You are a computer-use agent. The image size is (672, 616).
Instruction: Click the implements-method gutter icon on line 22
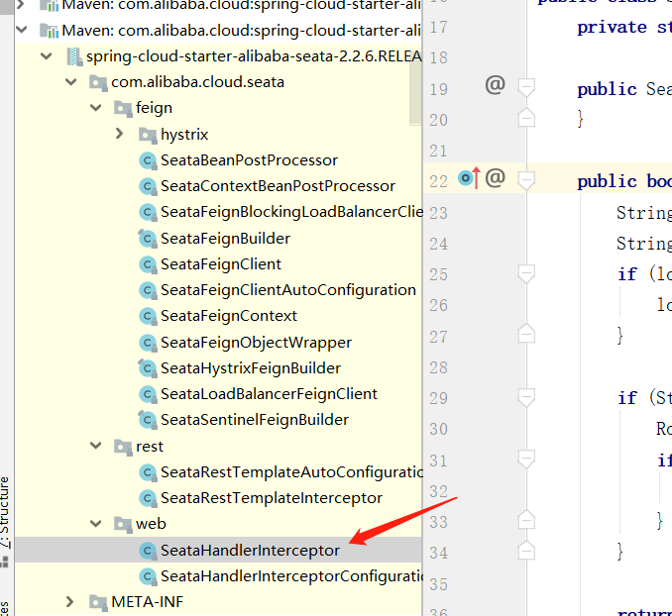coord(469,178)
